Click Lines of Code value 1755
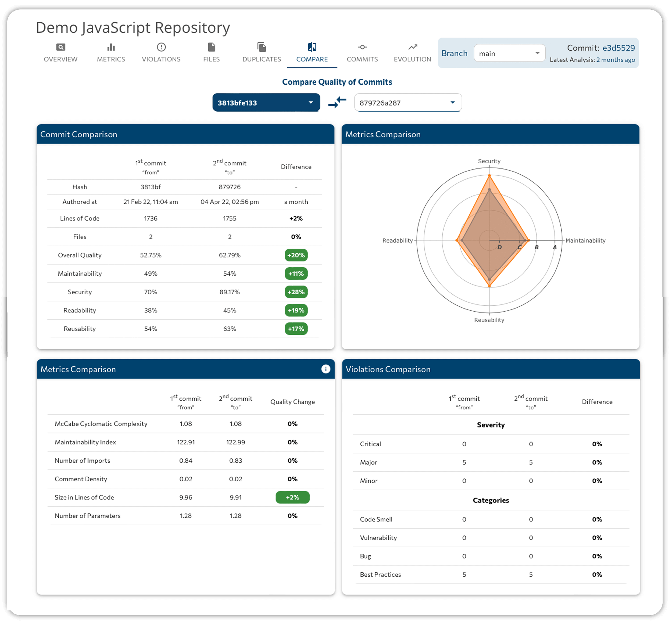 click(230, 218)
